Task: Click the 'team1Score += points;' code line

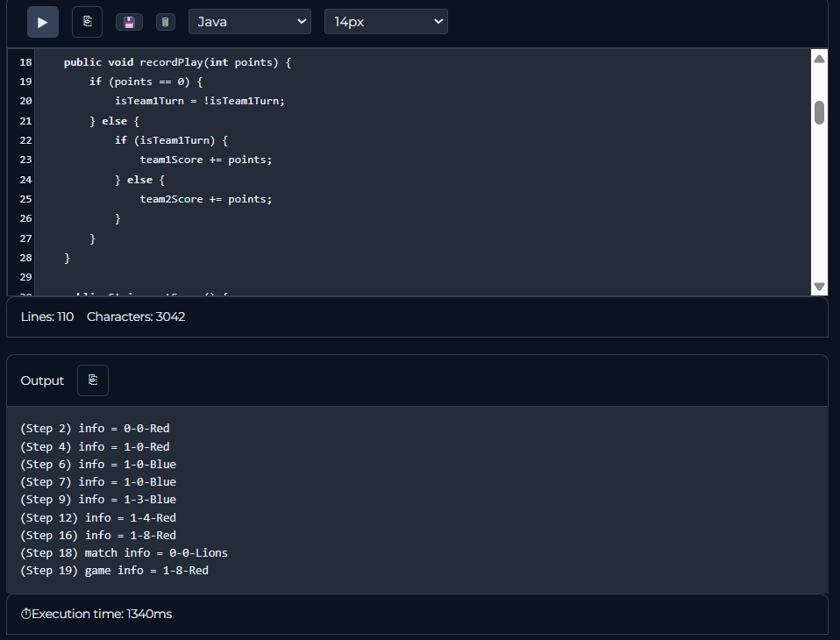Action: pos(206,160)
